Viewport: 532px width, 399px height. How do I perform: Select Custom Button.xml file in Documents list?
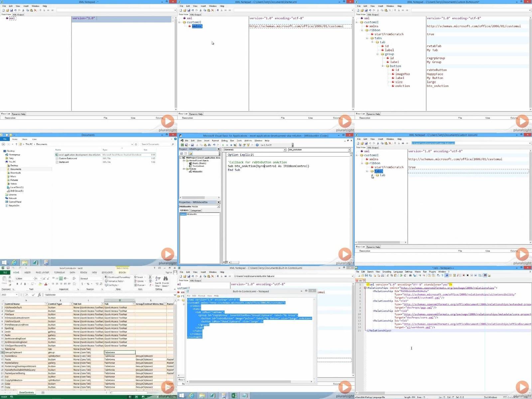tap(68, 158)
